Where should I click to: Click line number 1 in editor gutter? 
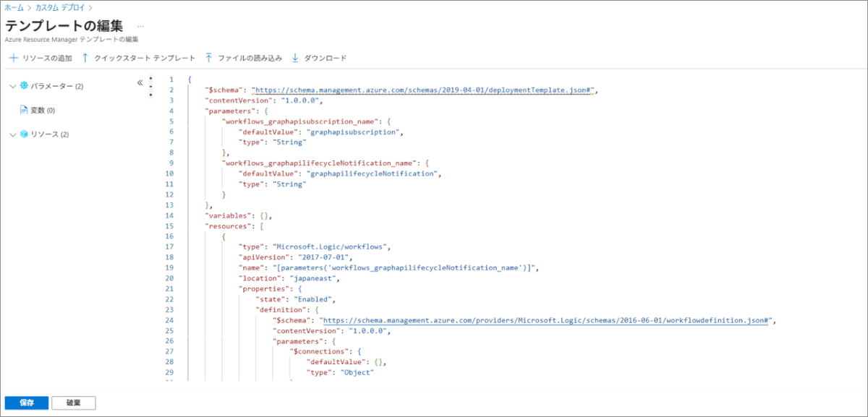tap(171, 79)
